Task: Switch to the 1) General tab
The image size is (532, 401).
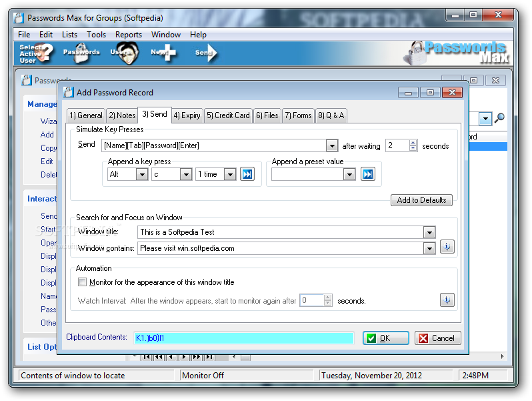Action: click(x=86, y=116)
